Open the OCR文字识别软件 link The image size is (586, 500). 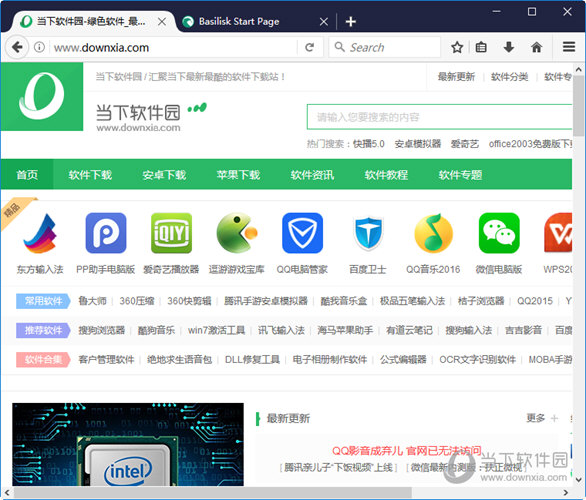pyautogui.click(x=477, y=359)
